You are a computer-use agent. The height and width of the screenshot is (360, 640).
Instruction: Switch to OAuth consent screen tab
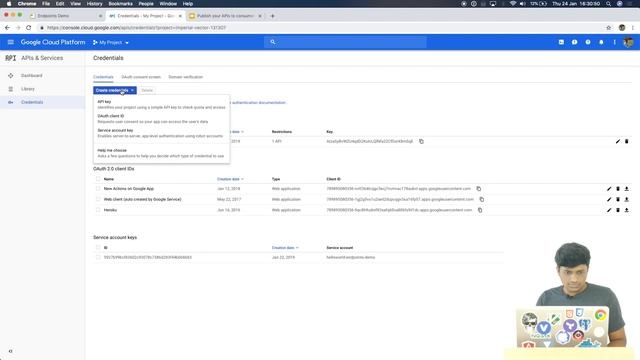[x=141, y=77]
